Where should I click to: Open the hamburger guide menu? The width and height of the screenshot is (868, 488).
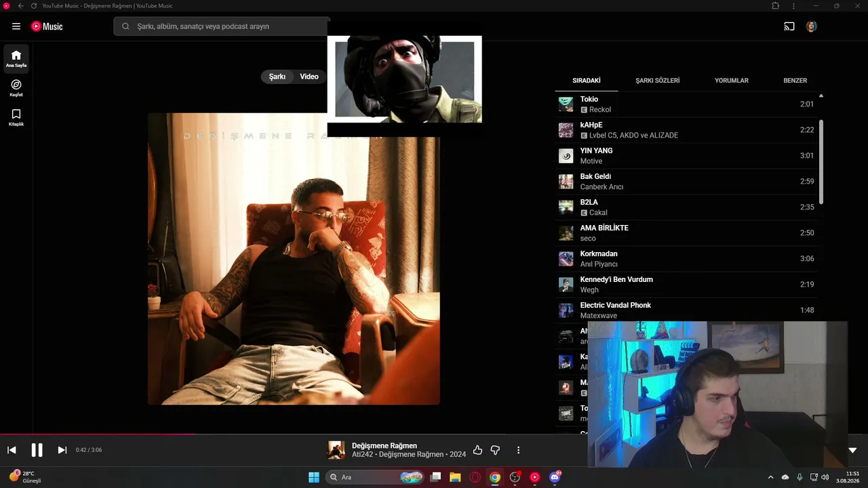(x=16, y=26)
